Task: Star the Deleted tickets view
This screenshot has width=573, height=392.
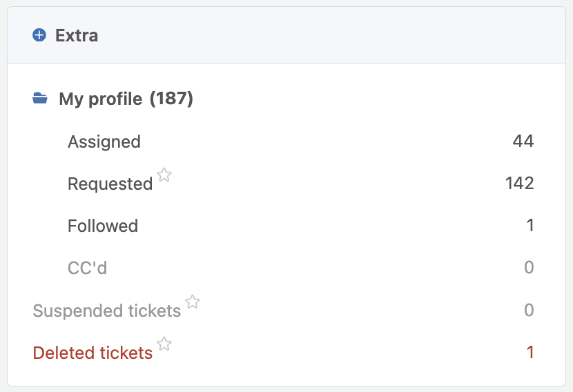Action: (x=164, y=344)
